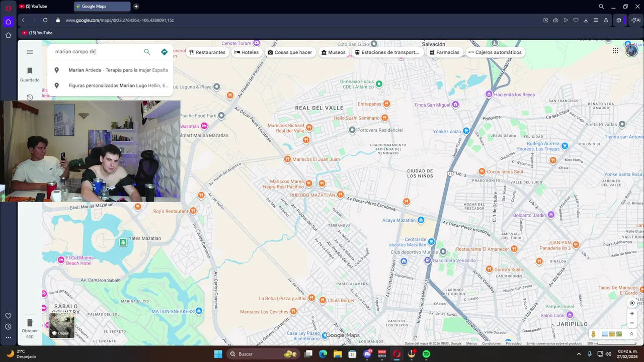Image resolution: width=644 pixels, height=362 pixels.
Task: Open Opera sidebar history clock
Action: pos(8,327)
